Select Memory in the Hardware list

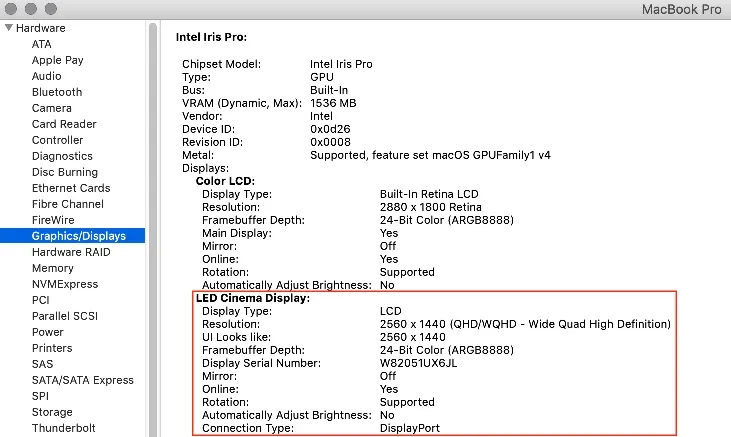52,268
